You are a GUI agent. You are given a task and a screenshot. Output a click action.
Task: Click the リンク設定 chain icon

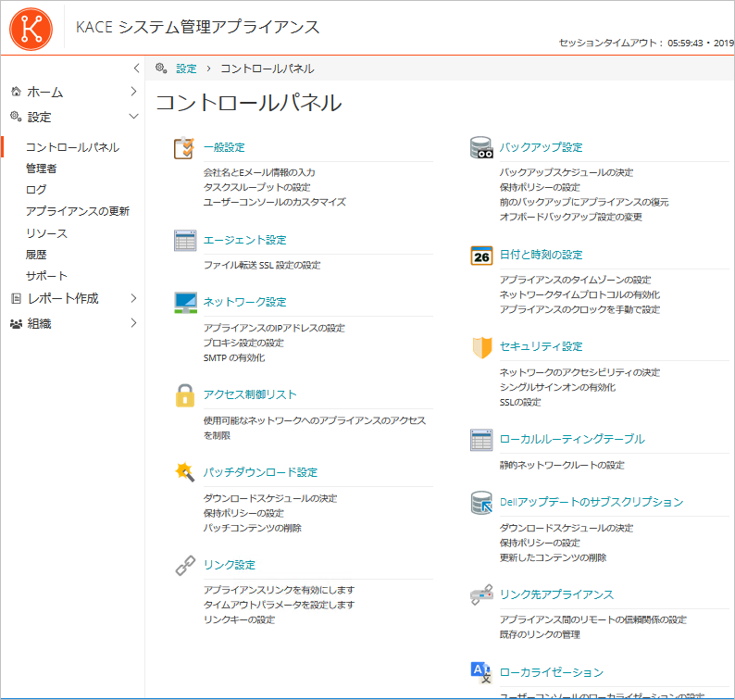pos(185,566)
